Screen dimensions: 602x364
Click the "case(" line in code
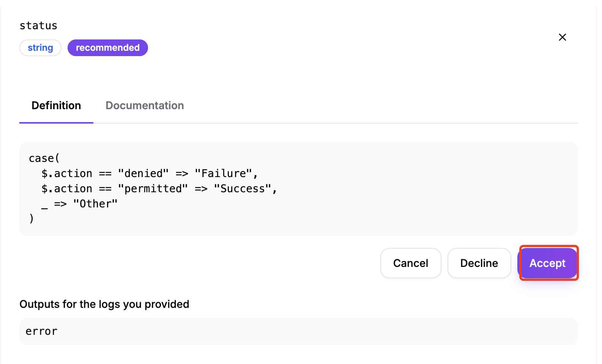point(44,158)
